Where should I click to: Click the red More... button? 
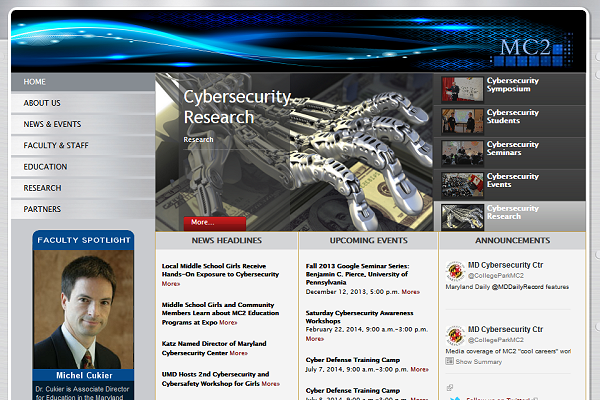[215, 223]
